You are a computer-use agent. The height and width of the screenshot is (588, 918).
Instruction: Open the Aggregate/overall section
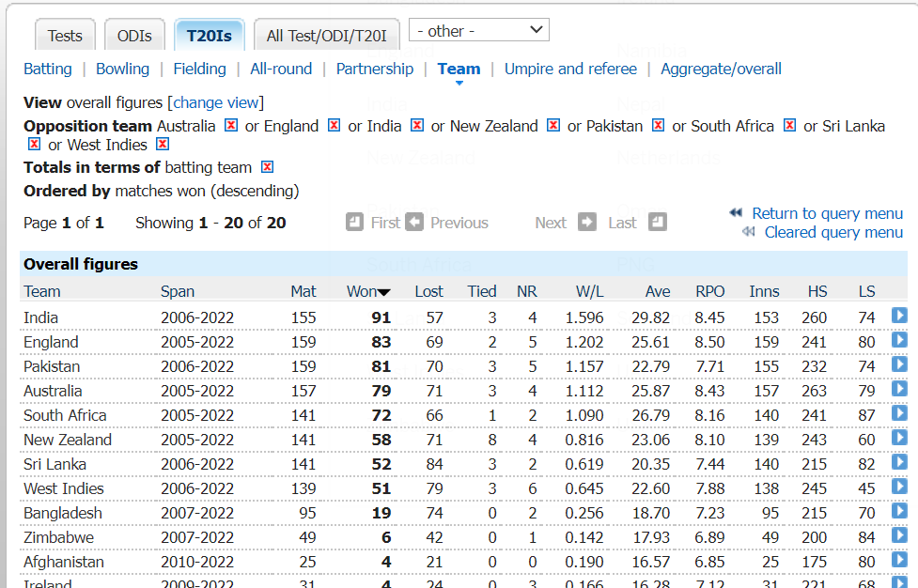722,69
